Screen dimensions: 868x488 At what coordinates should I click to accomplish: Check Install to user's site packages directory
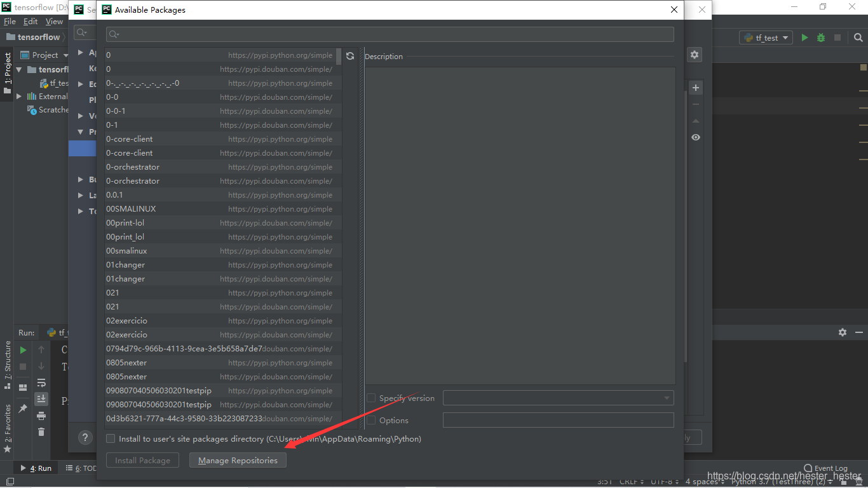point(111,438)
